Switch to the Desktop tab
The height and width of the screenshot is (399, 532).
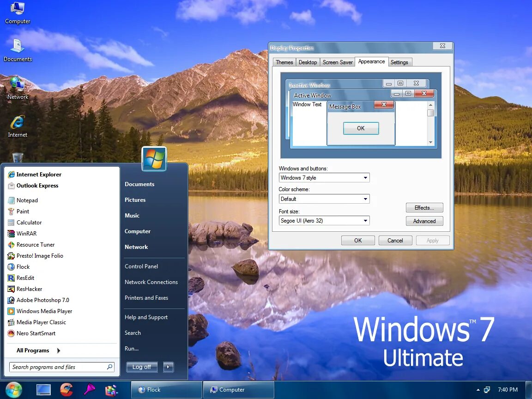click(x=308, y=62)
